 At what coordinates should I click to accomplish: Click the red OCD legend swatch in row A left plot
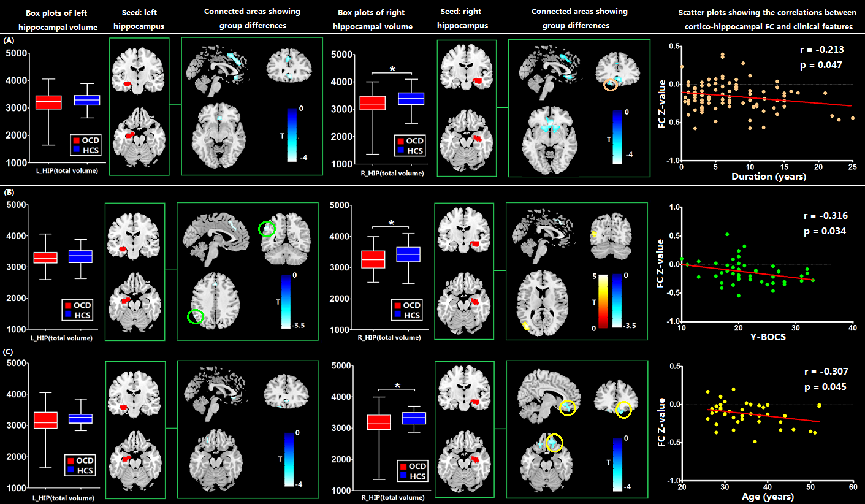coord(76,141)
